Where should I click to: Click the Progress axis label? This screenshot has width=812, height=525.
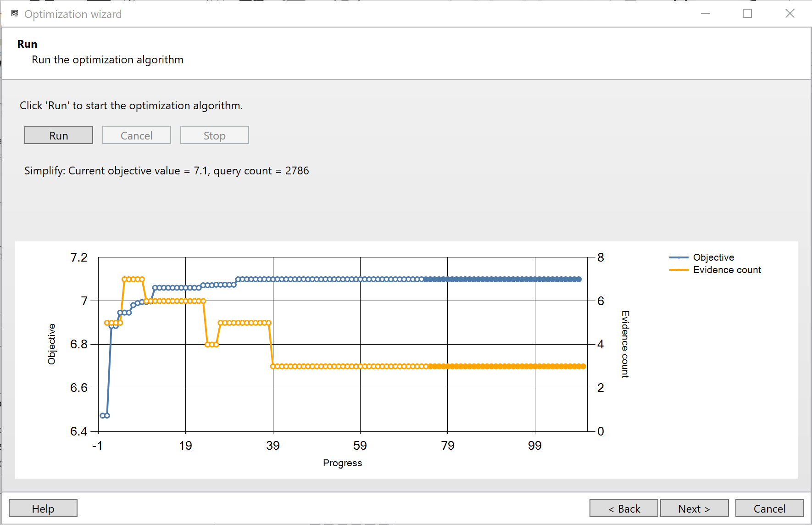pyautogui.click(x=342, y=463)
